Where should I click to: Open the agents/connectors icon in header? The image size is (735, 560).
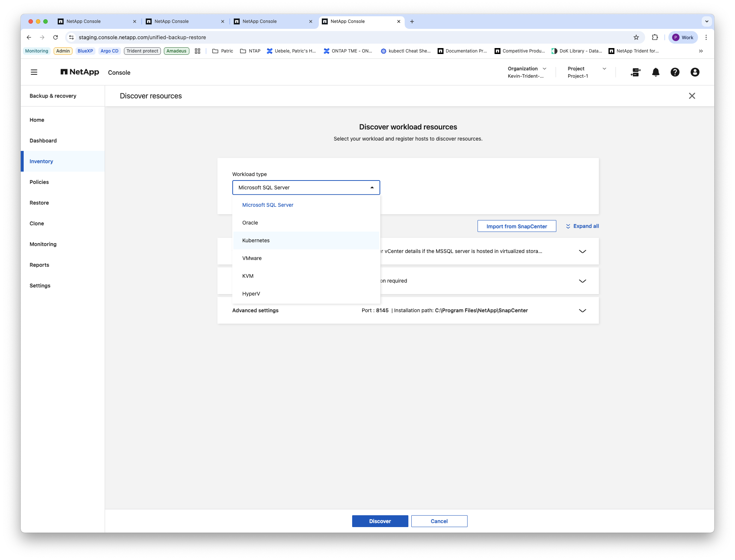pyautogui.click(x=635, y=72)
